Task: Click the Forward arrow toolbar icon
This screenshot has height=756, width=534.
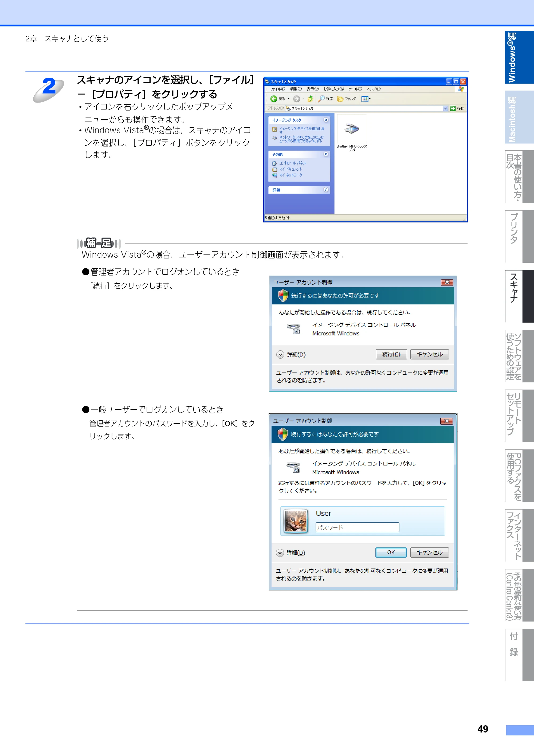Action: pyautogui.click(x=297, y=99)
